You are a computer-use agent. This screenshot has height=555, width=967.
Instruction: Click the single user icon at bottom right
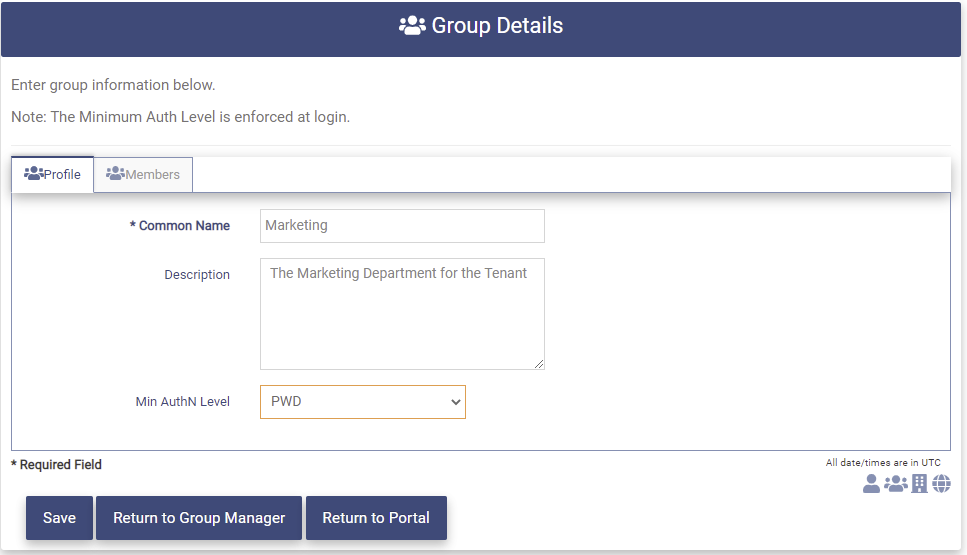(x=871, y=484)
